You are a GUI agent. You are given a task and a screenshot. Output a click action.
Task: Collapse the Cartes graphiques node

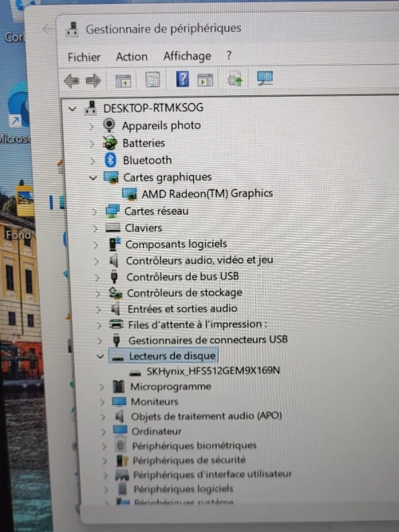[x=93, y=178]
